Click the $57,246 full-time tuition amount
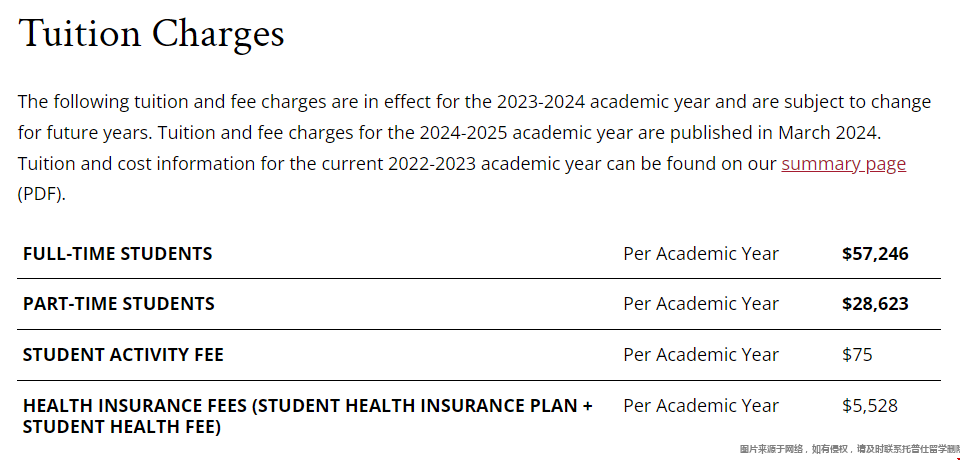The height and width of the screenshot is (460, 960). [875, 254]
